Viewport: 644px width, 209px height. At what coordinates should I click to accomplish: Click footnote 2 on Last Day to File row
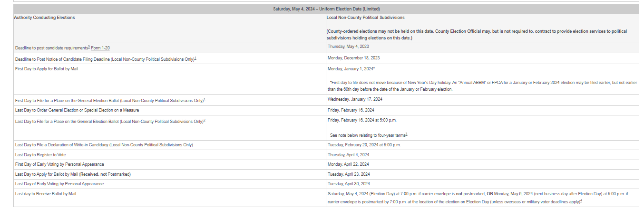(x=205, y=120)
